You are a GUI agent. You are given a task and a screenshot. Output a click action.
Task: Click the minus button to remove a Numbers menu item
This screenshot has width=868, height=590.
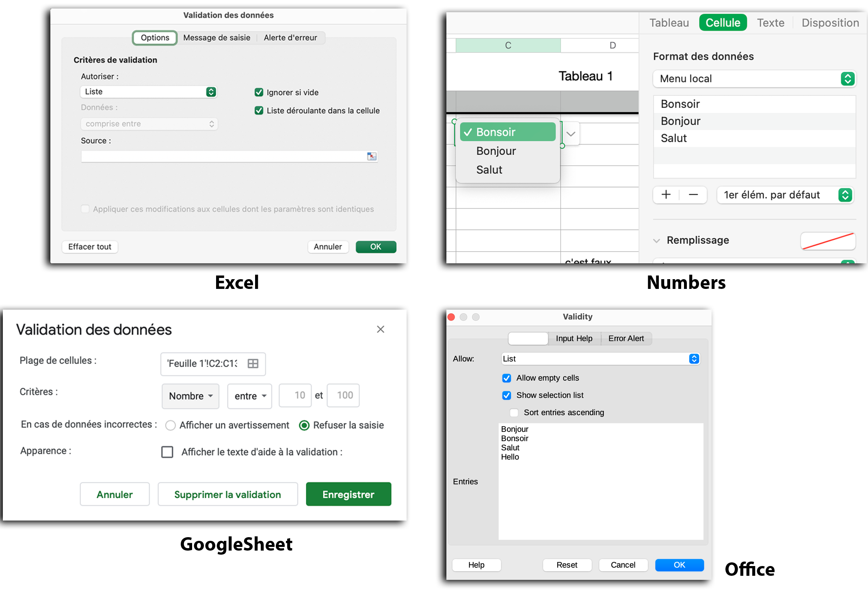click(x=693, y=195)
